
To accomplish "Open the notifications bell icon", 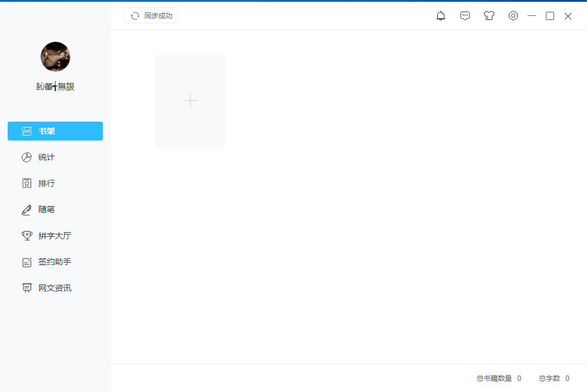I will pos(441,16).
